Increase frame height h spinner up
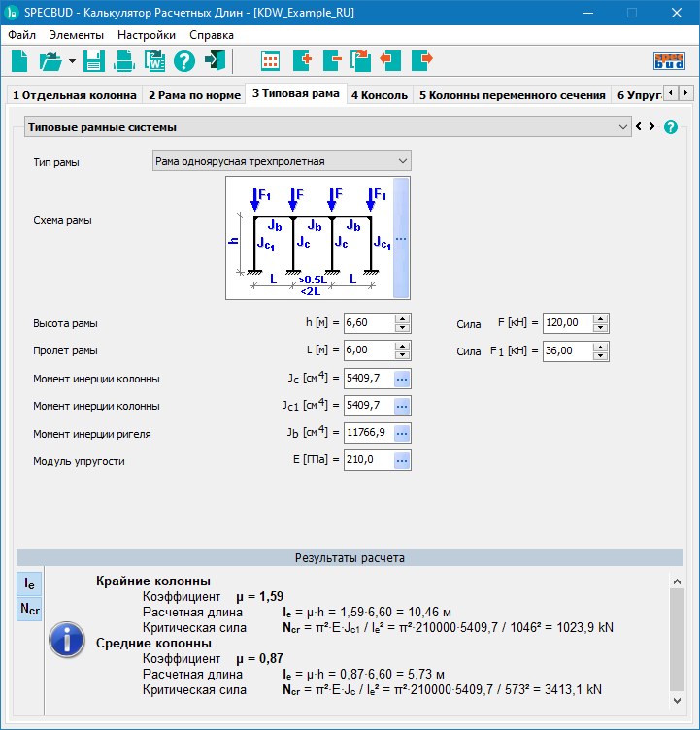The image size is (700, 730). [403, 318]
